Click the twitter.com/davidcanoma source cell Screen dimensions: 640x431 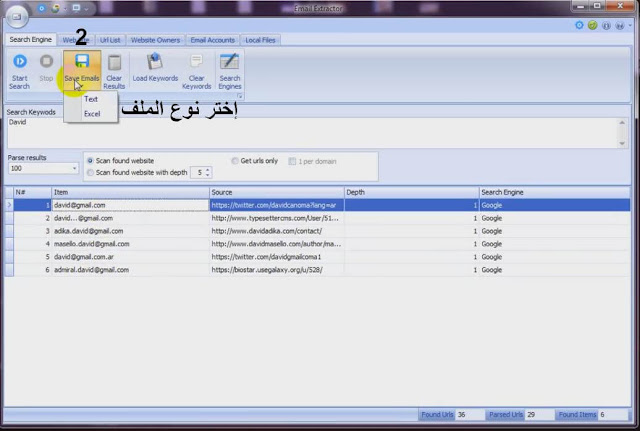[277, 205]
